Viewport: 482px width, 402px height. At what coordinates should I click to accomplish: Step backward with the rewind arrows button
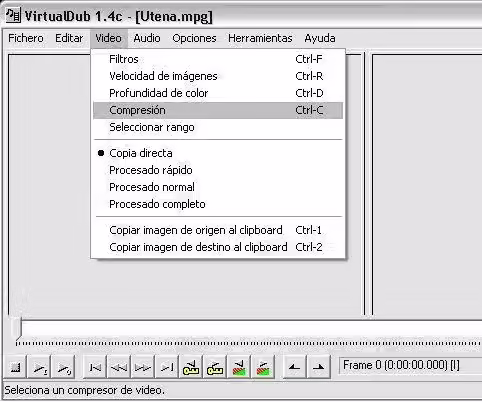[x=119, y=367]
